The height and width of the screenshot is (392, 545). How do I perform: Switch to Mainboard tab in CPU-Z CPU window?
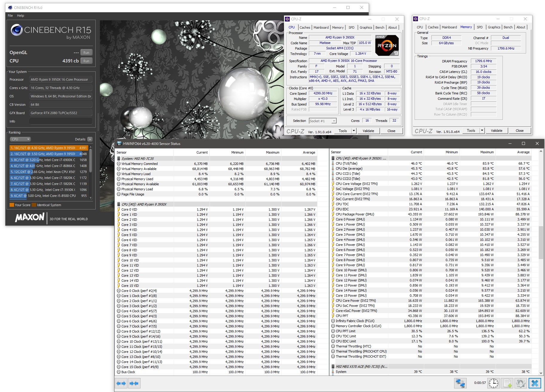tap(321, 27)
